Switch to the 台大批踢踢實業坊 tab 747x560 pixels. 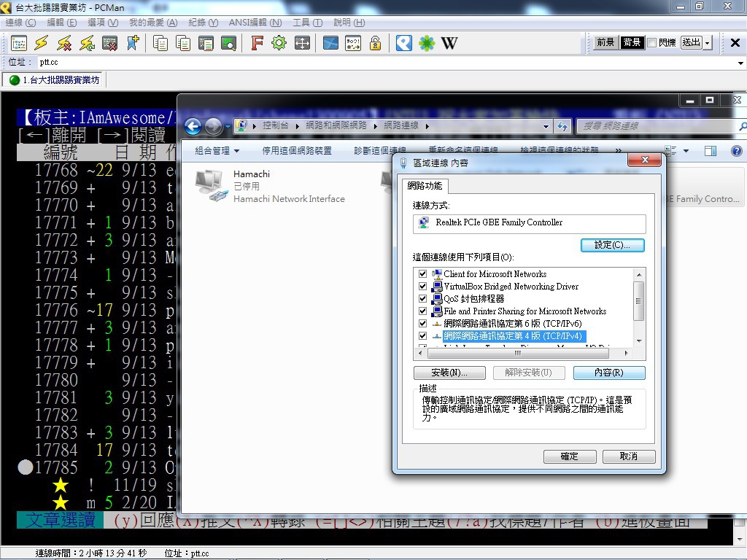tap(54, 79)
